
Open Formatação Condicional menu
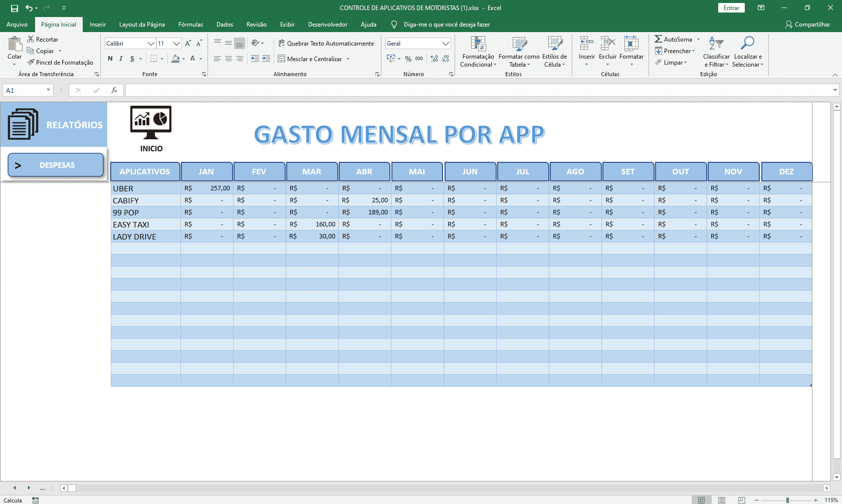478,52
